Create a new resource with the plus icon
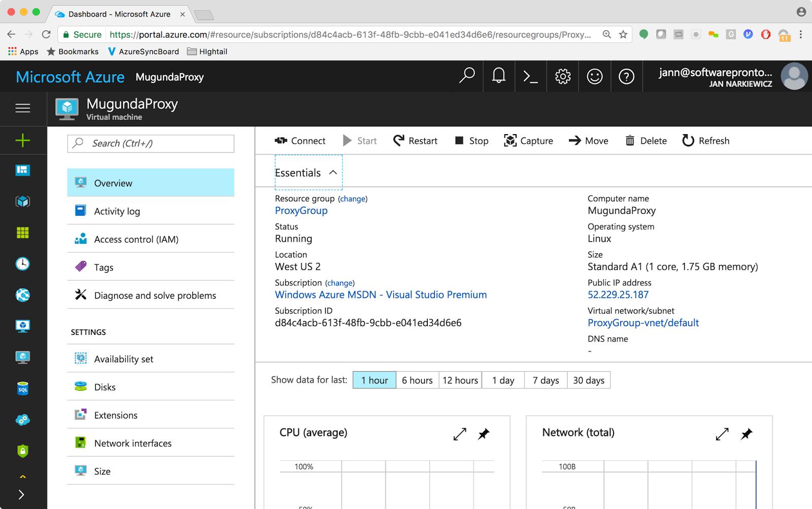The image size is (812, 509). 22,140
